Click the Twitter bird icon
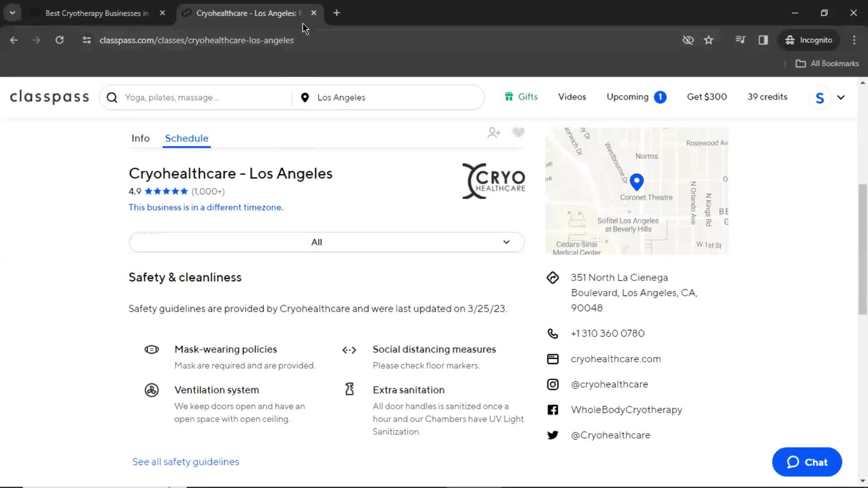The width and height of the screenshot is (868, 488). click(552, 435)
